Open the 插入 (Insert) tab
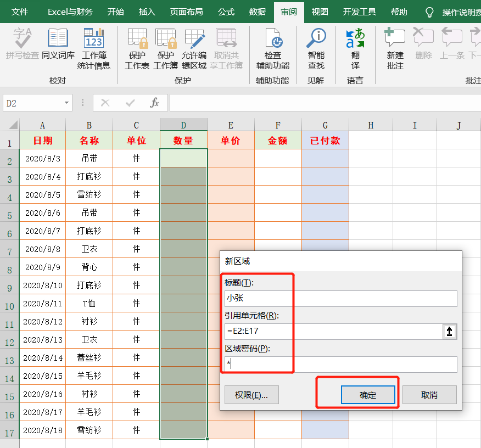481x448 pixels. [x=147, y=12]
